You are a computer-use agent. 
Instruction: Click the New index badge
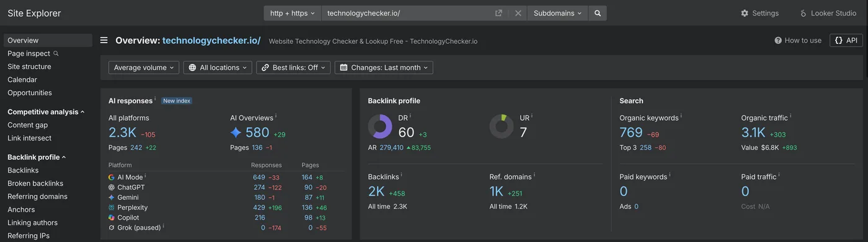click(x=177, y=101)
